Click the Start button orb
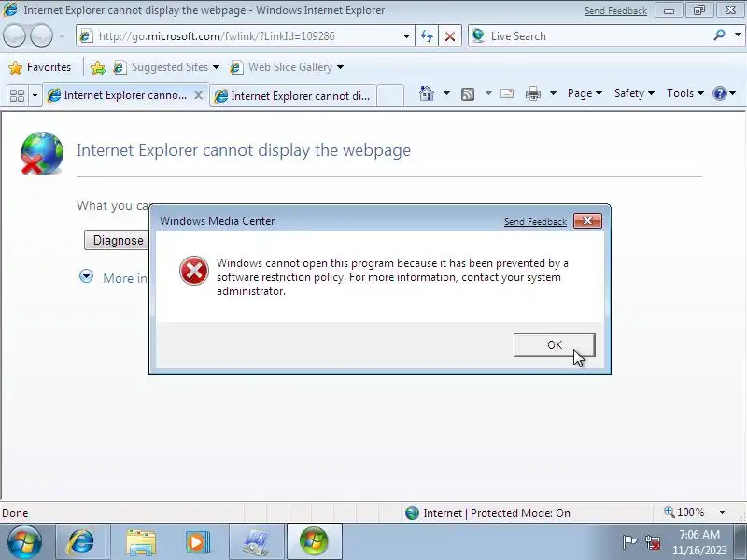 24,542
